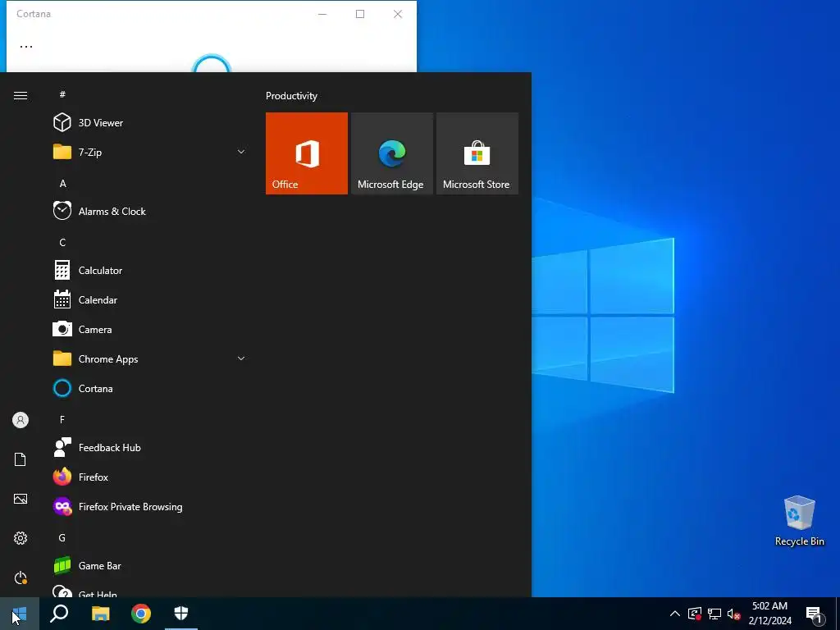Viewport: 840px width, 630px height.
Task: Open the 7-Zip folder entry
Action: pos(149,152)
